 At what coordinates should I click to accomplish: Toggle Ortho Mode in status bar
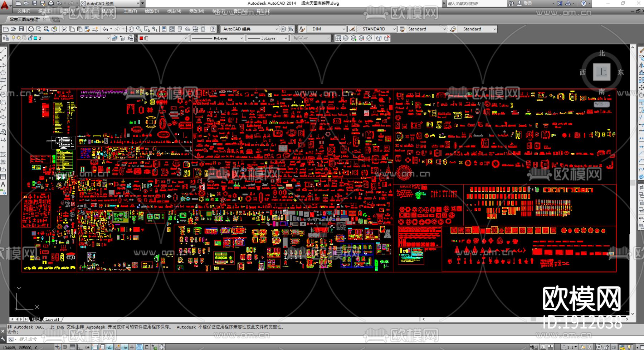[x=80, y=347]
